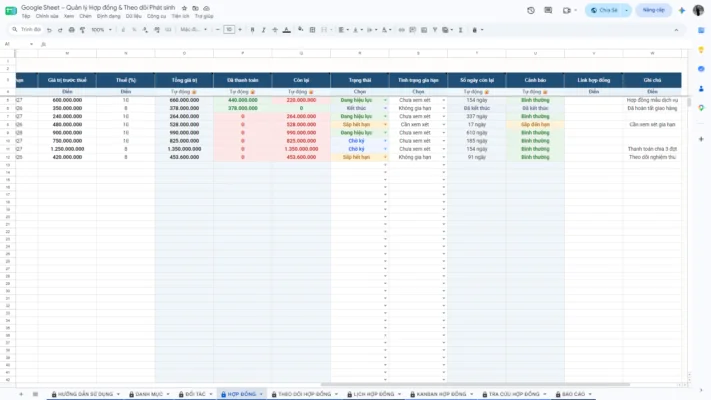Switch to THEO DÕI HỢP ĐỒNG sheet tab
The width and height of the screenshot is (711, 400).
304,394
